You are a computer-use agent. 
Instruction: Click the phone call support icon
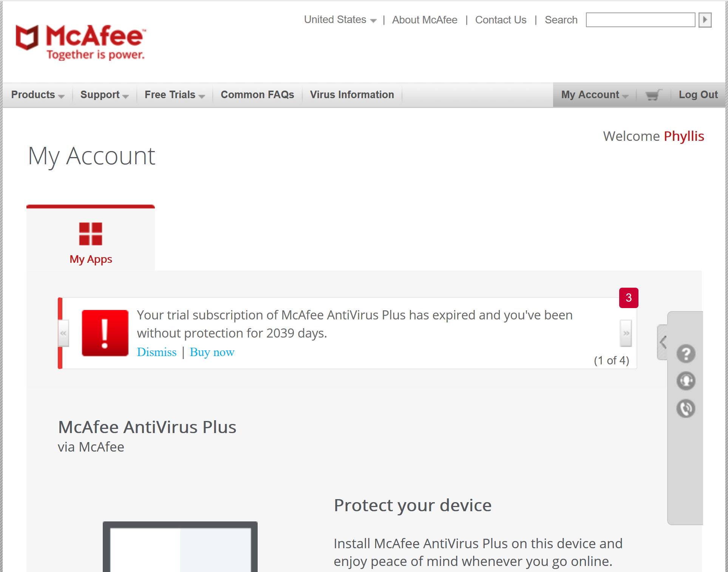(x=686, y=408)
